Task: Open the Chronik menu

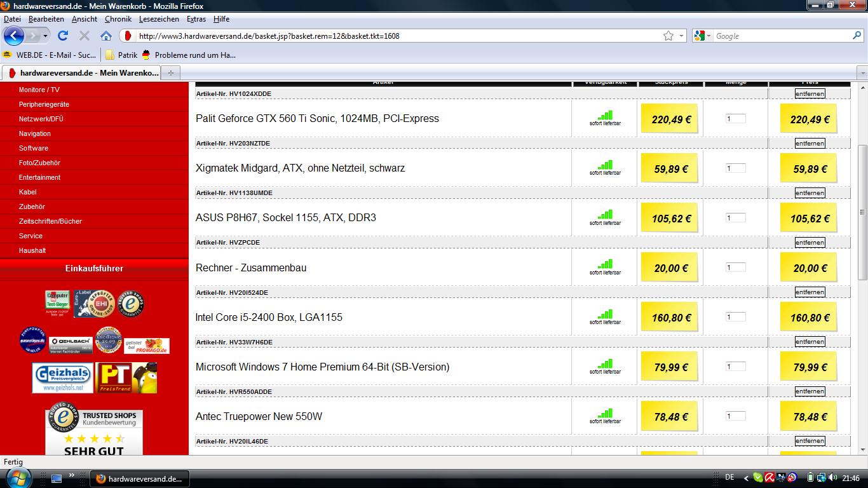Action: [118, 19]
